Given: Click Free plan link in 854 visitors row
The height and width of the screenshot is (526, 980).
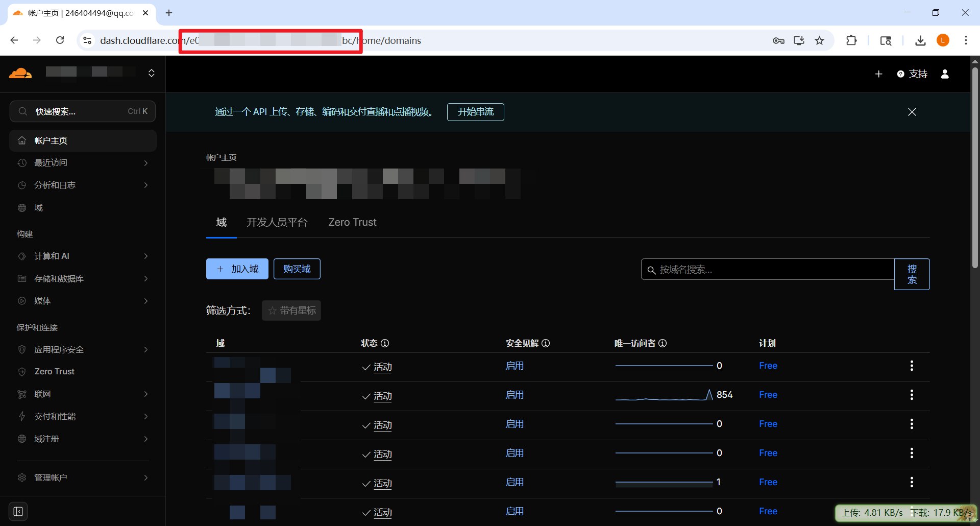Looking at the screenshot, I should point(768,395).
